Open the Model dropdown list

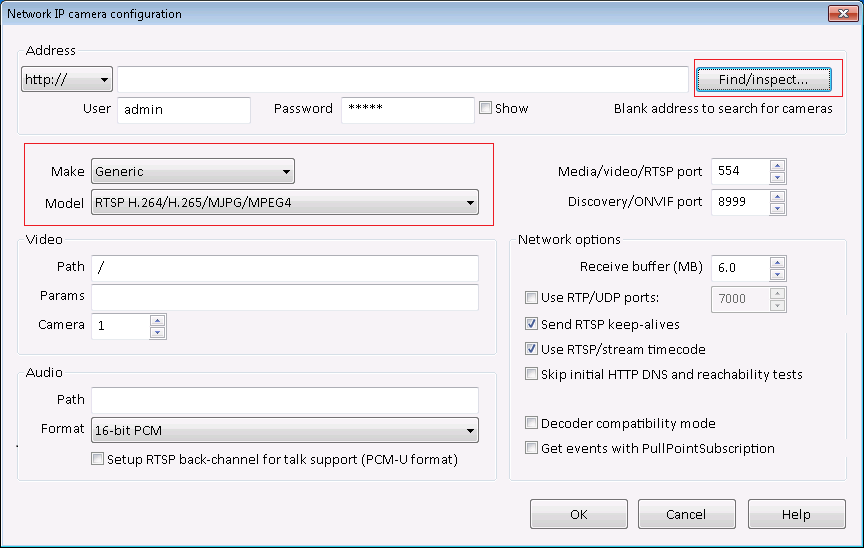coord(284,203)
